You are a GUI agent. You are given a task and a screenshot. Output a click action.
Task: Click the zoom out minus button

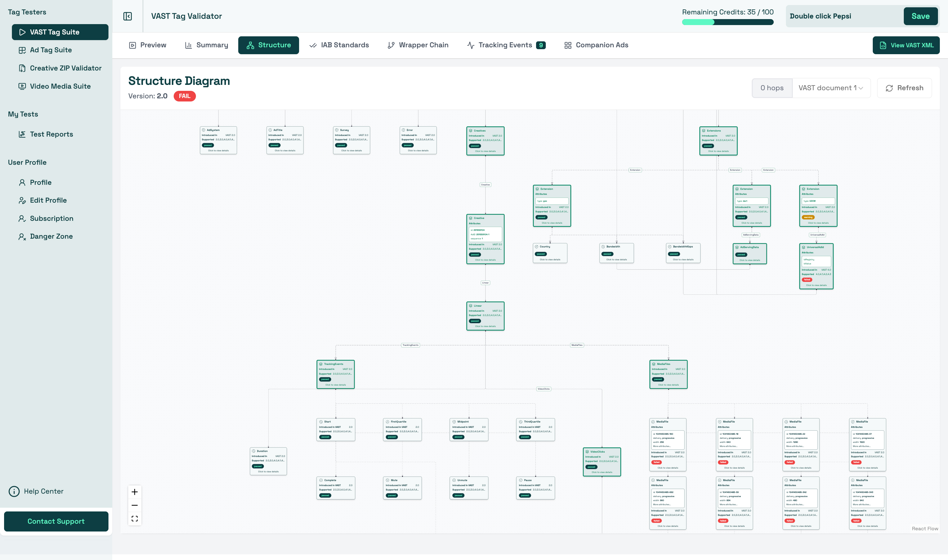[134, 505]
